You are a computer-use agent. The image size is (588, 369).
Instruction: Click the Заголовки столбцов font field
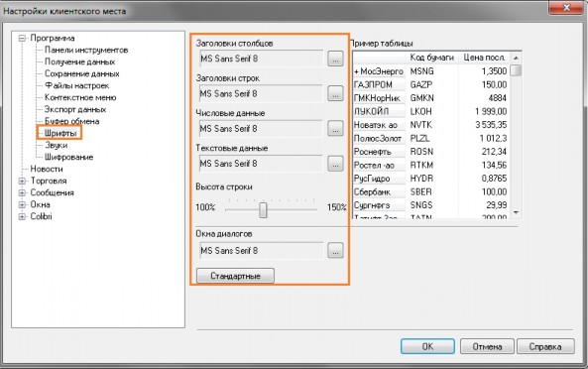coord(261,59)
